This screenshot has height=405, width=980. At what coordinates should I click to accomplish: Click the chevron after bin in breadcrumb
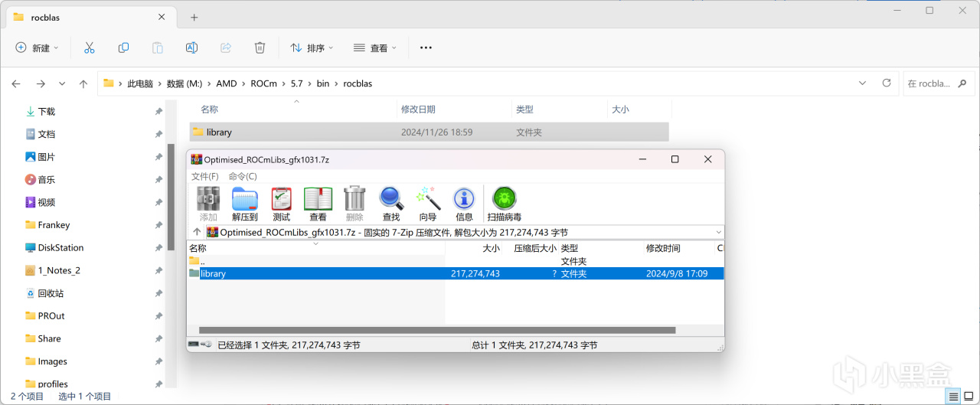335,83
